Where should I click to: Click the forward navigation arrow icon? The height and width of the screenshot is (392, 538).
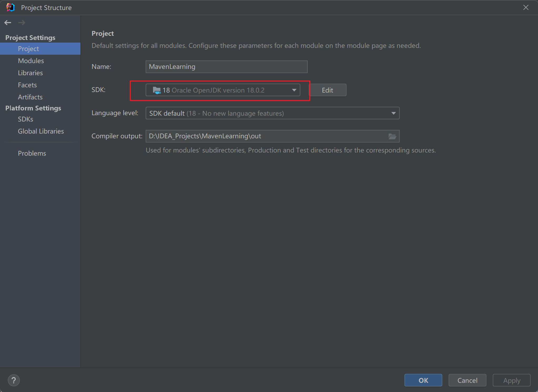(22, 22)
